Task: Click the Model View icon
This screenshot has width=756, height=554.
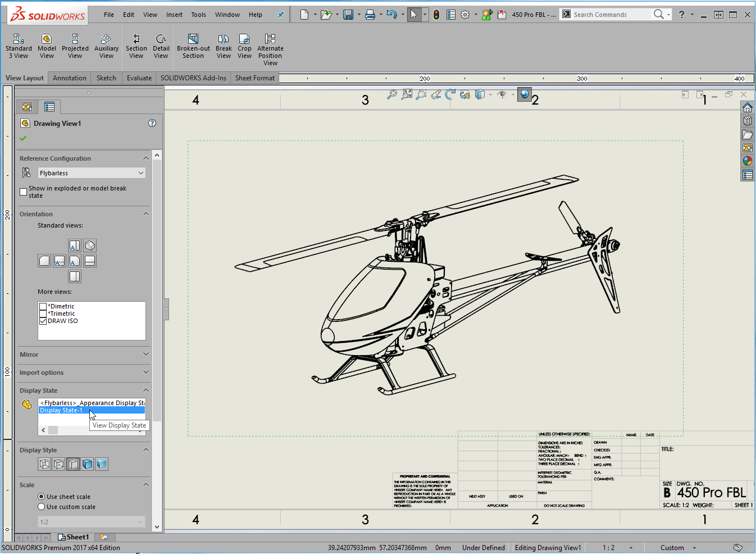Action: 47,46
